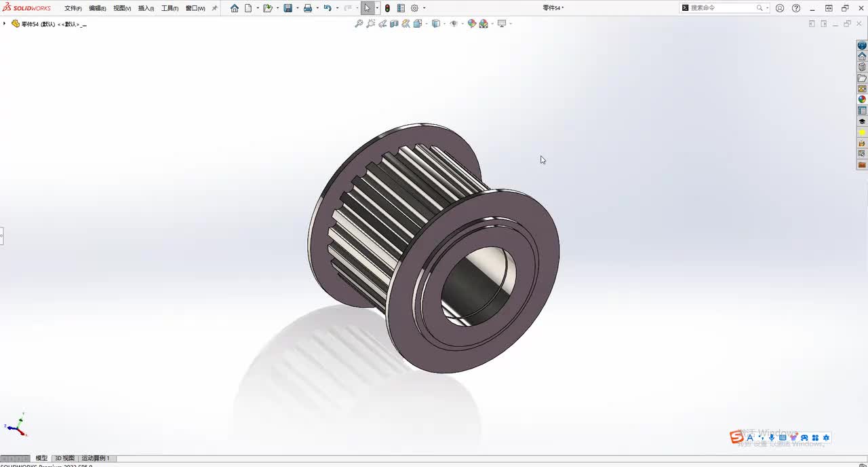Open Appearances and Scenes tab

(862, 99)
